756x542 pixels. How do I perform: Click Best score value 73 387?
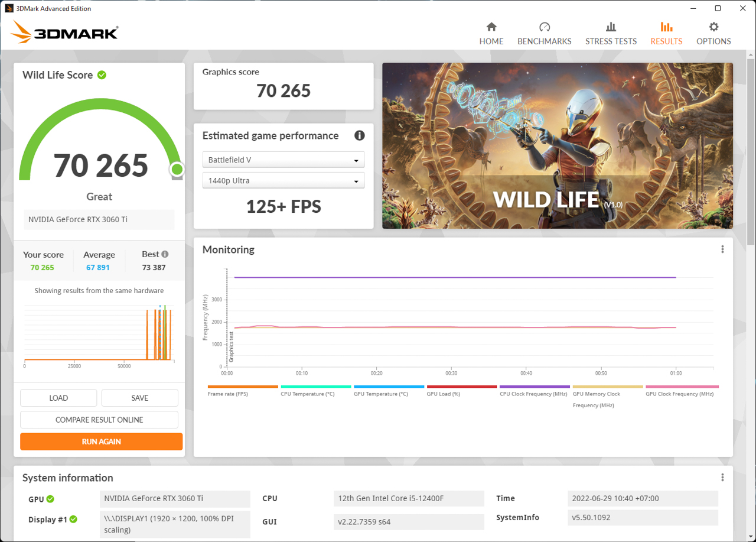[x=154, y=268]
